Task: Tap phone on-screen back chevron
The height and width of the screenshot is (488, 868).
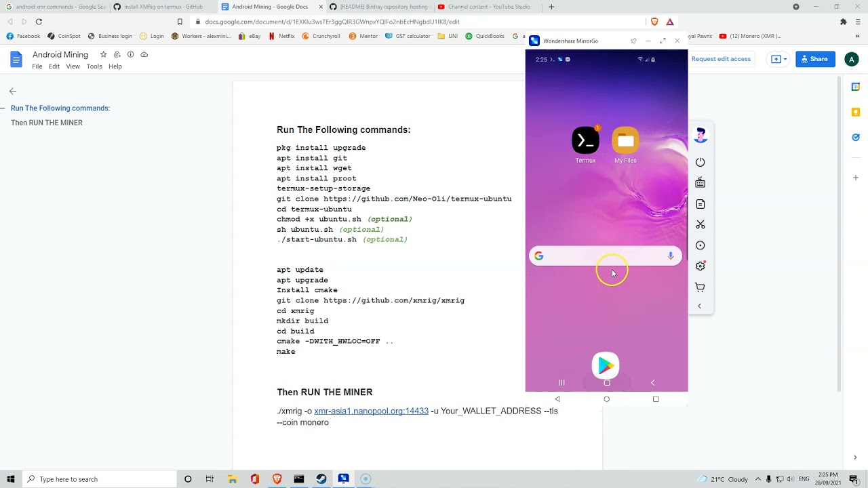Action: pos(653,383)
